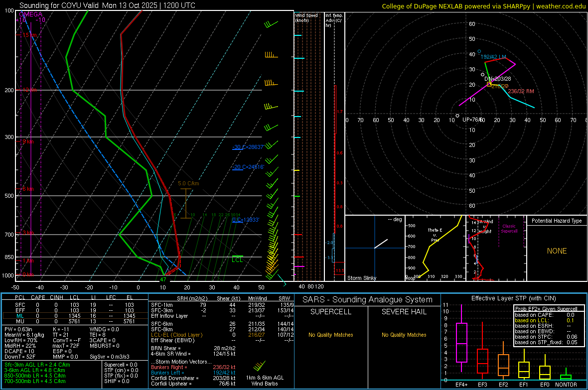Select the highlighted ML parcel row
This screenshot has height=390, width=588.
[x=75, y=316]
